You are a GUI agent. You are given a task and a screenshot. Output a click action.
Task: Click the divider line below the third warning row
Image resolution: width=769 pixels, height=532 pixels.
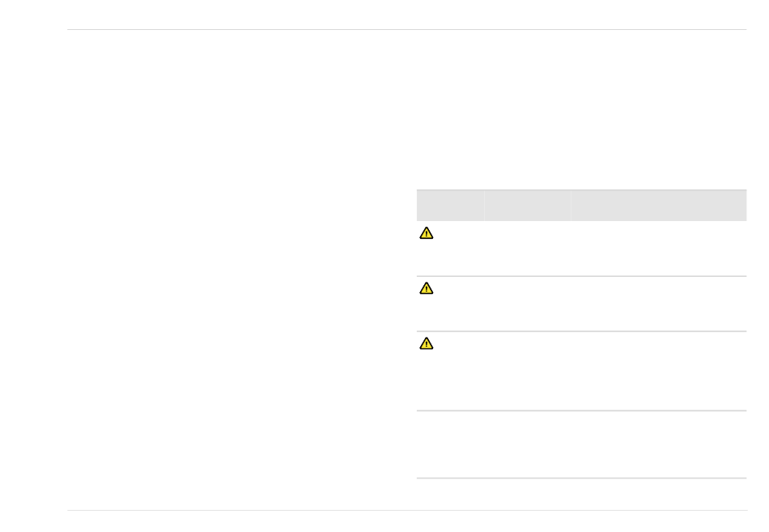coord(582,411)
